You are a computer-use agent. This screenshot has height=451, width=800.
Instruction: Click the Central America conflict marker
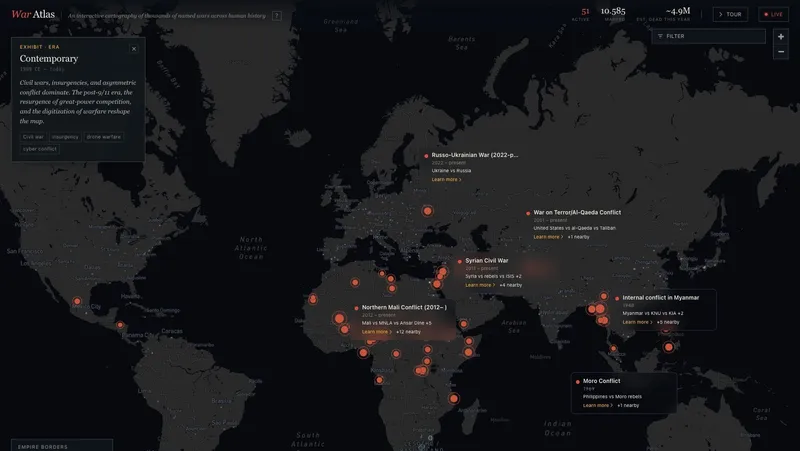(x=120, y=325)
